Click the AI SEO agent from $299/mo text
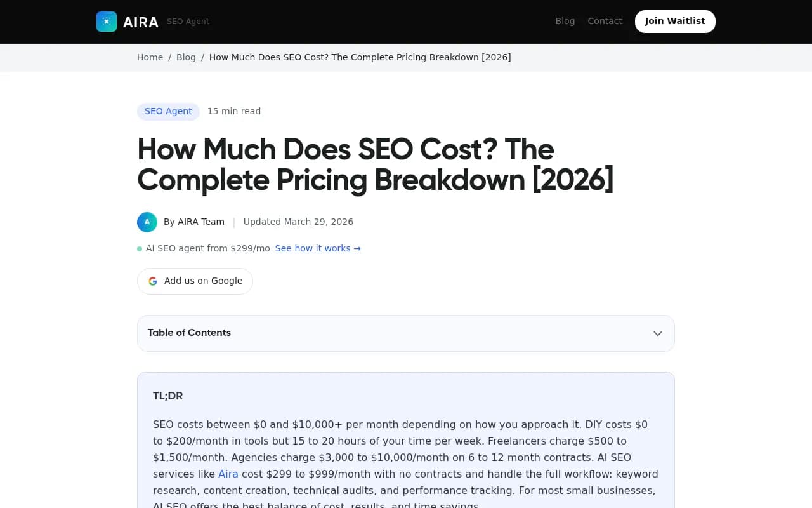Viewport: 812px width, 508px height. click(x=208, y=248)
